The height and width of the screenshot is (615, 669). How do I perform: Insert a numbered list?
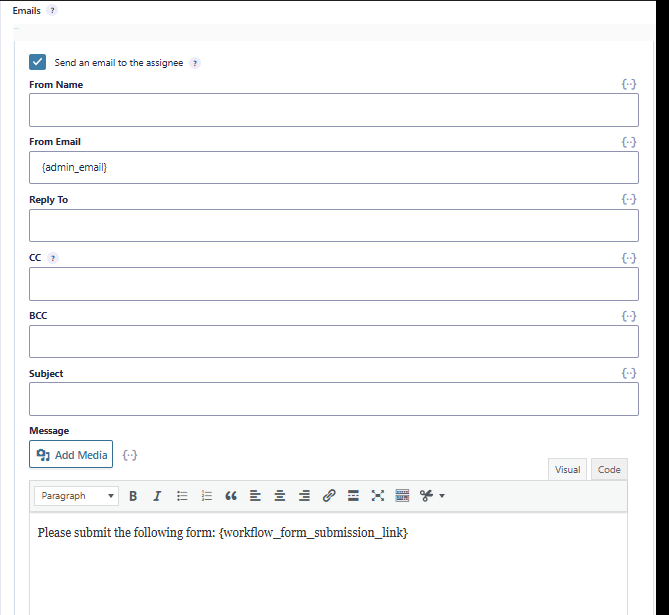[x=207, y=496]
